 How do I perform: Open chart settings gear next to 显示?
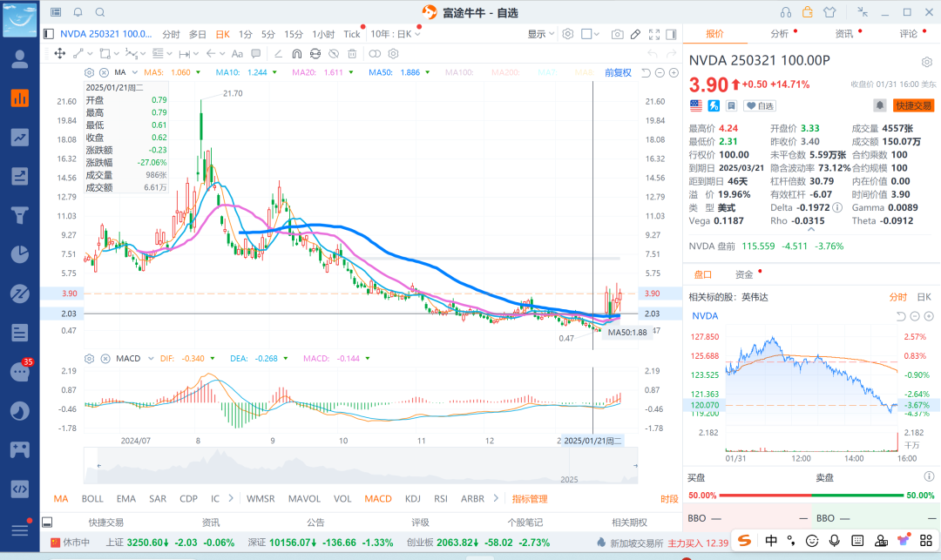[x=568, y=34]
